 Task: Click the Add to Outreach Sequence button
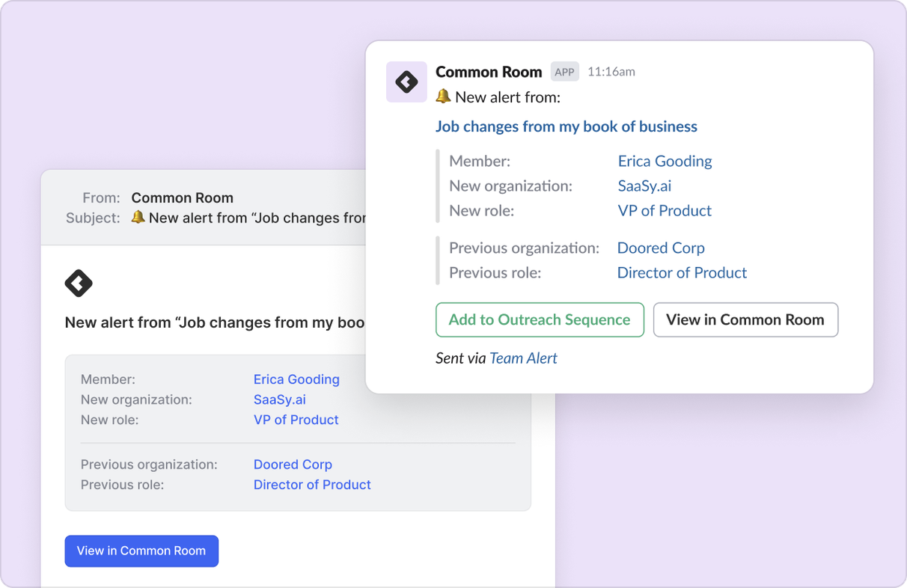(x=540, y=319)
